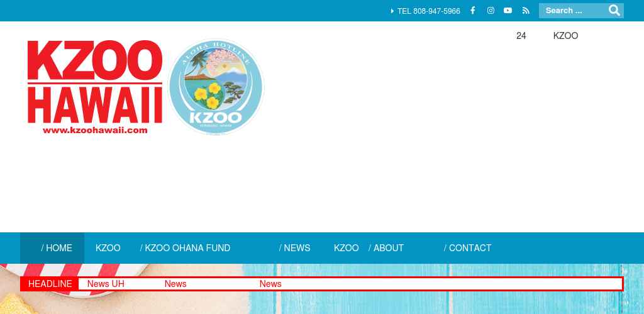Open the NEWS menu item
The image size is (644, 314).
click(295, 248)
